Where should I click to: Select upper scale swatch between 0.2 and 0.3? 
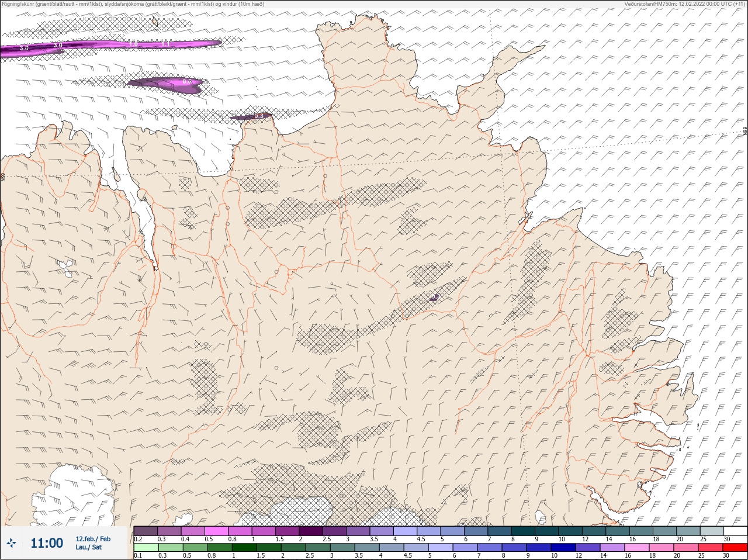(146, 531)
